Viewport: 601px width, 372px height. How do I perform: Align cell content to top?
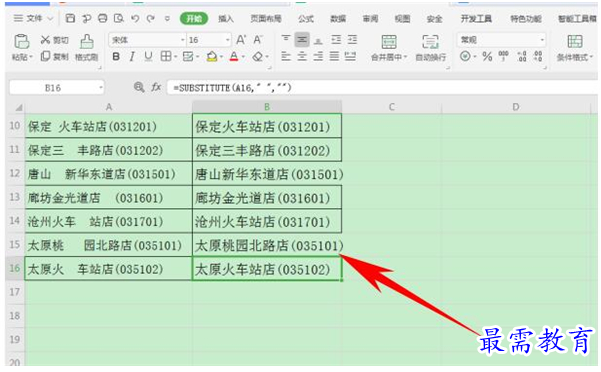(286, 39)
